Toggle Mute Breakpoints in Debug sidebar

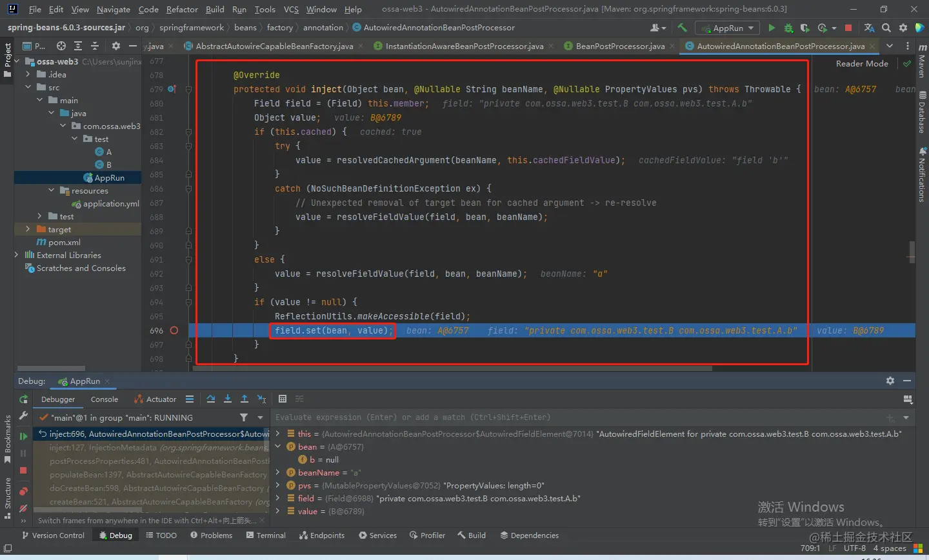coord(23,508)
